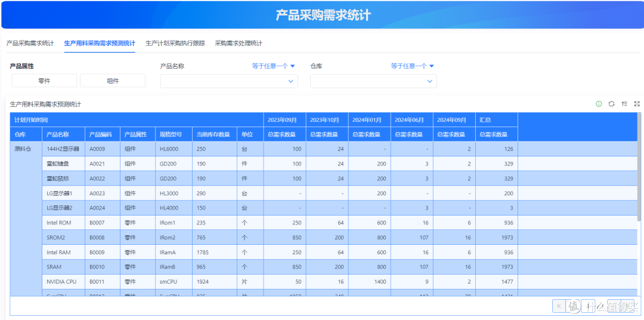Click the 2024年01月 column header
The width and height of the screenshot is (644, 320).
coord(369,120)
